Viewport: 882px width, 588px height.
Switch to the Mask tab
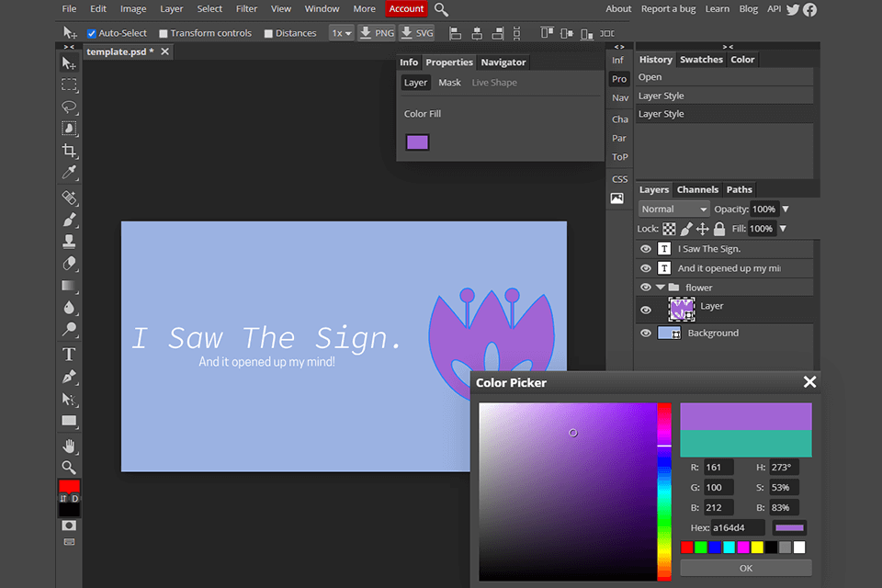point(449,83)
